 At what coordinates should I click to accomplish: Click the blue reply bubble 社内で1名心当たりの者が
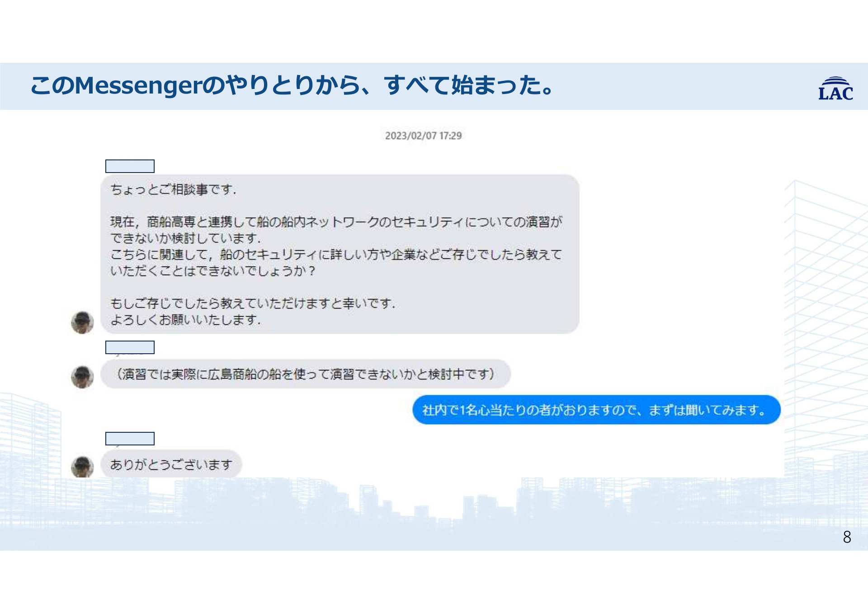click(596, 410)
